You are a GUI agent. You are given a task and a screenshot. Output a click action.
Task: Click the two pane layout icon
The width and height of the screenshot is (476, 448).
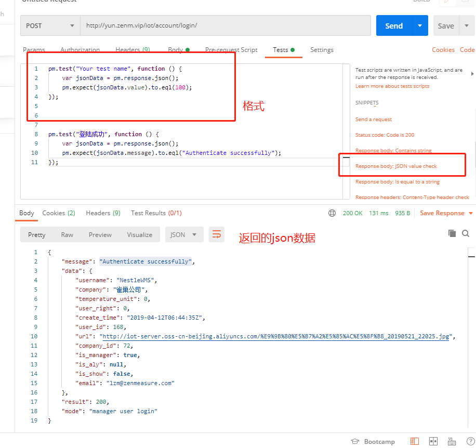click(433, 441)
